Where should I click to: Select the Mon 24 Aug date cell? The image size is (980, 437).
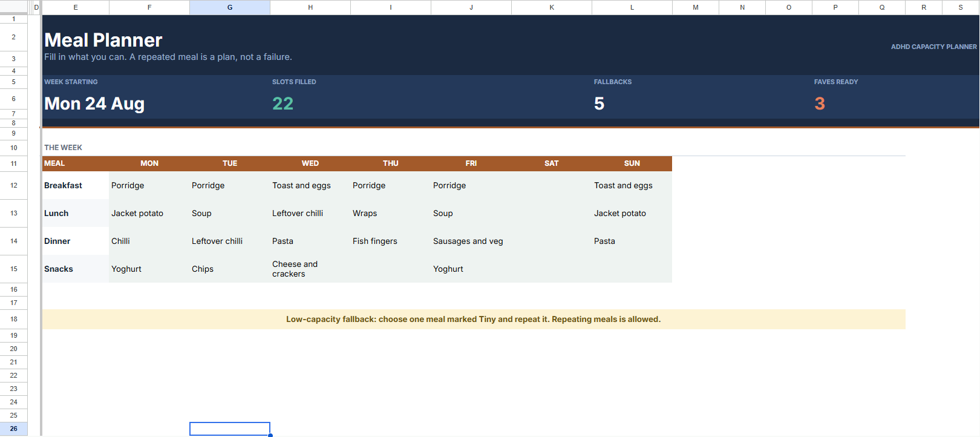tap(94, 103)
